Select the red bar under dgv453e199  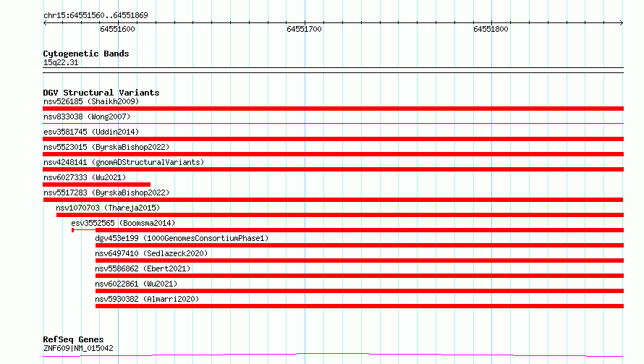[360, 245]
